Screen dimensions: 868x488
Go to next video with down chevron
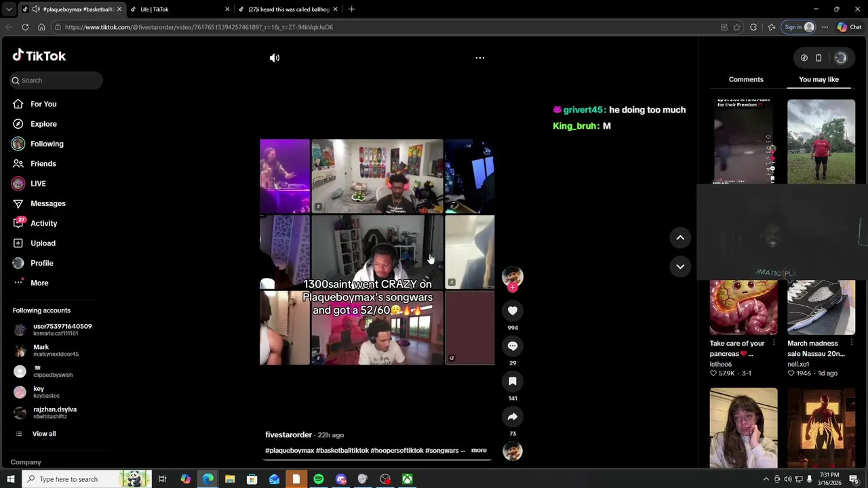pos(680,266)
